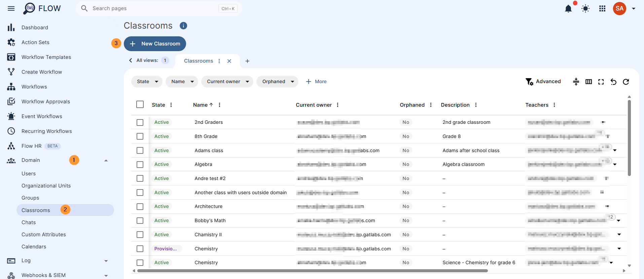Open the Current owner filter dropdown

click(x=227, y=81)
